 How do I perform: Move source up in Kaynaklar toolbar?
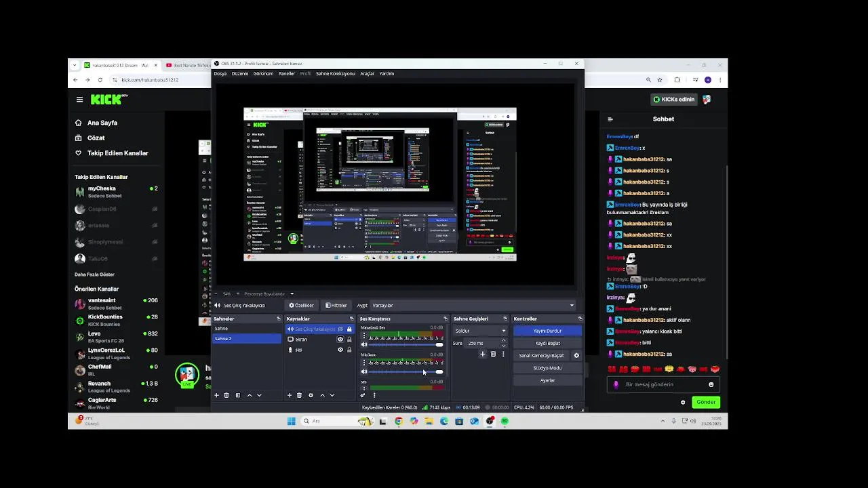(x=322, y=395)
